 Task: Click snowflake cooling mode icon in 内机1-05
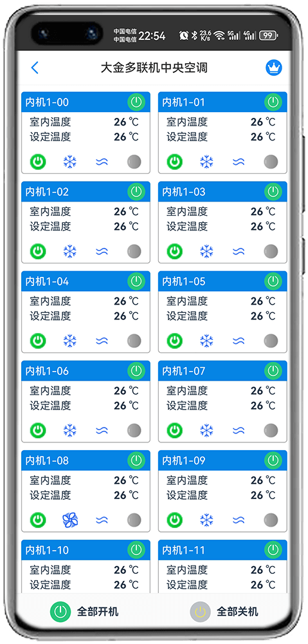(206, 341)
